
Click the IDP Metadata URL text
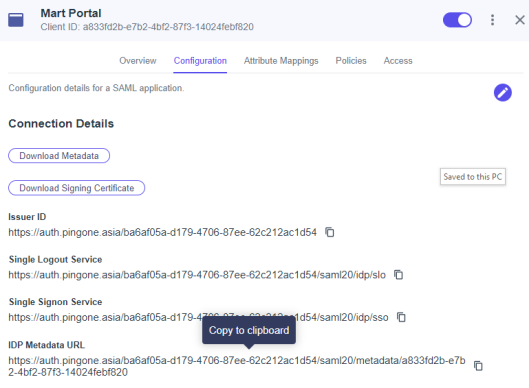(x=237, y=366)
